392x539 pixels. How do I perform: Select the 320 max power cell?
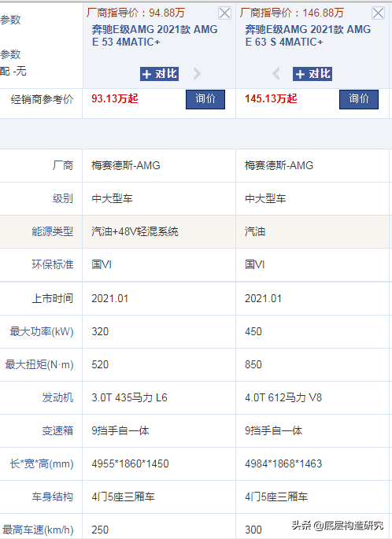tap(159, 332)
